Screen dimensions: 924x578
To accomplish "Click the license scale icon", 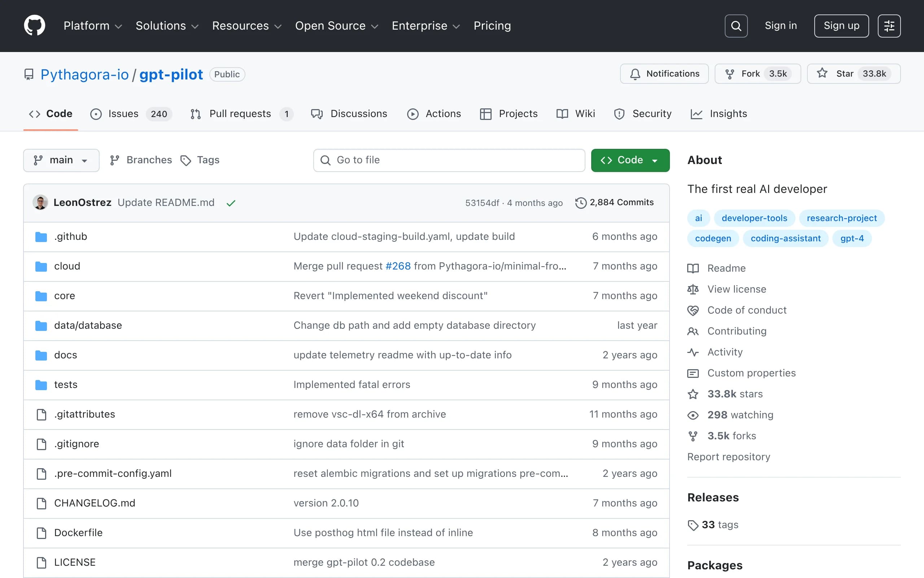I will [693, 289].
